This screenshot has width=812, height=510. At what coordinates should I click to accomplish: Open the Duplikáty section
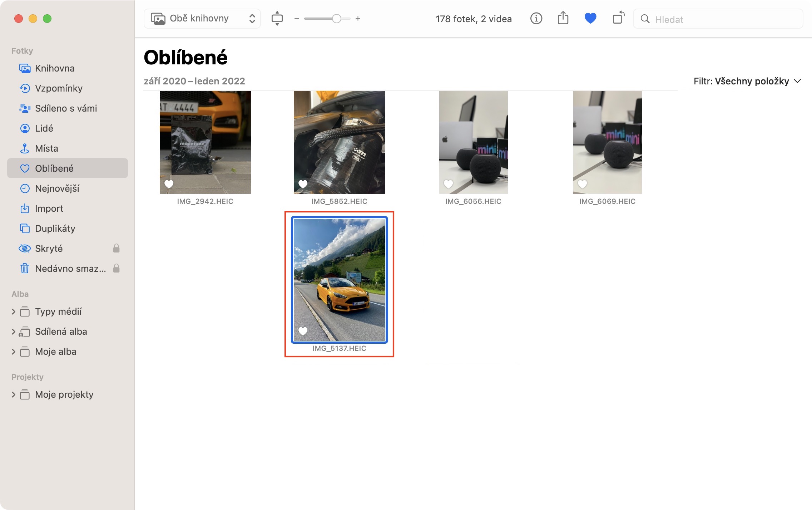click(x=55, y=229)
